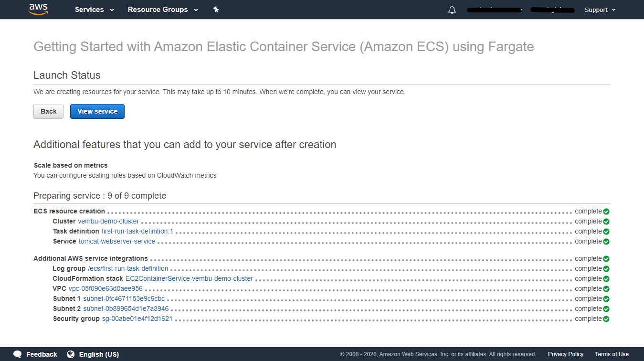Image resolution: width=644 pixels, height=361 pixels.
Task: Click 'Additional AWS service integrations' label
Action: click(x=91, y=258)
